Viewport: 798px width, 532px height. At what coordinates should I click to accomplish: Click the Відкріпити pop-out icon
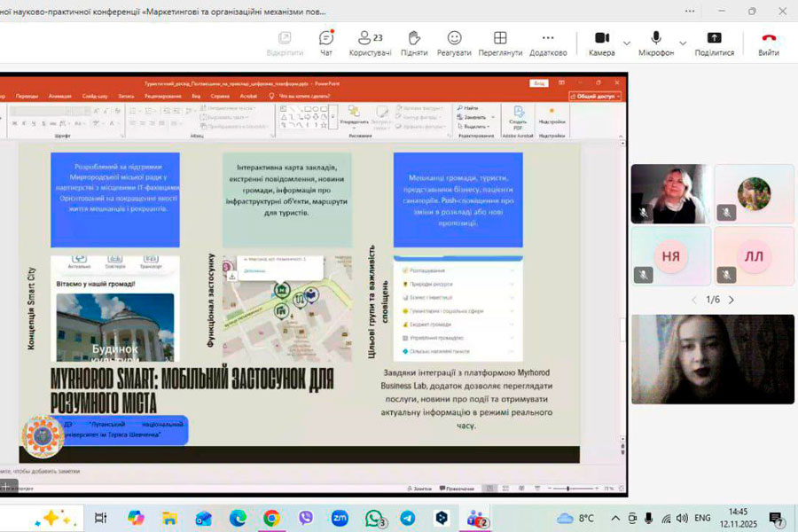coord(285,43)
